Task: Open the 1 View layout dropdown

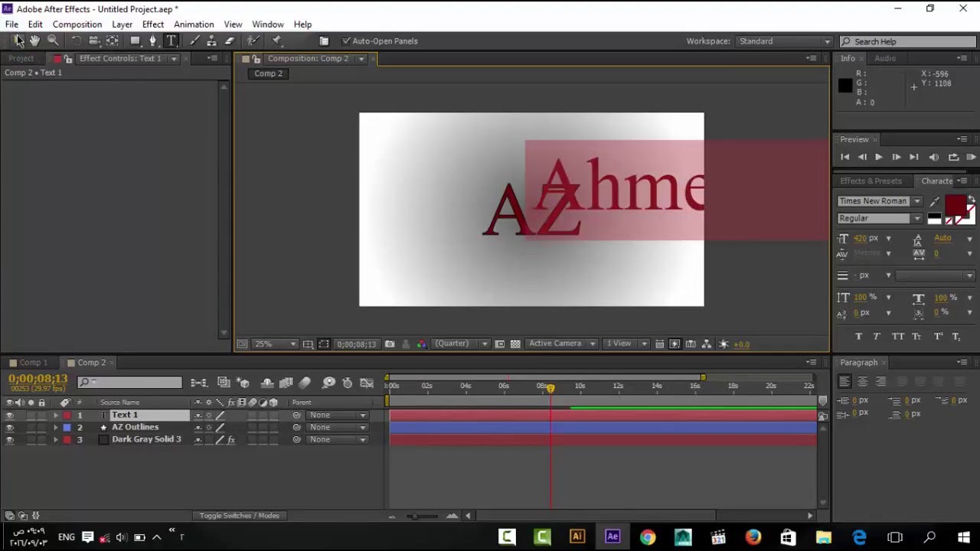Action: 626,344
